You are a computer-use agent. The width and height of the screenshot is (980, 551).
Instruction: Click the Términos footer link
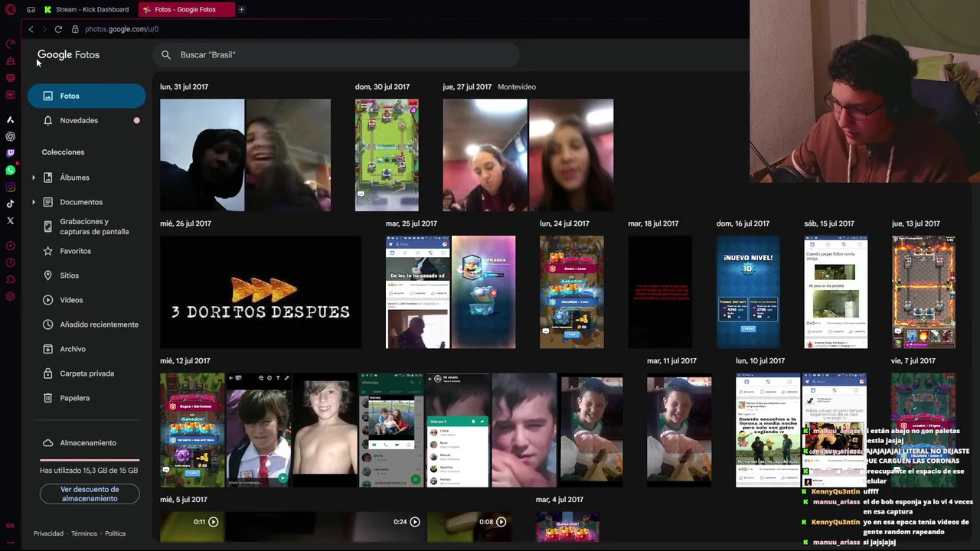(84, 533)
